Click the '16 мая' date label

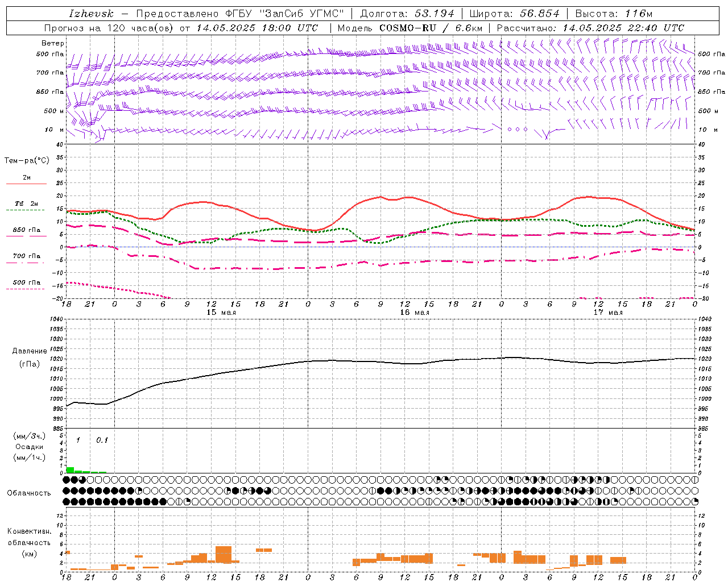414,313
